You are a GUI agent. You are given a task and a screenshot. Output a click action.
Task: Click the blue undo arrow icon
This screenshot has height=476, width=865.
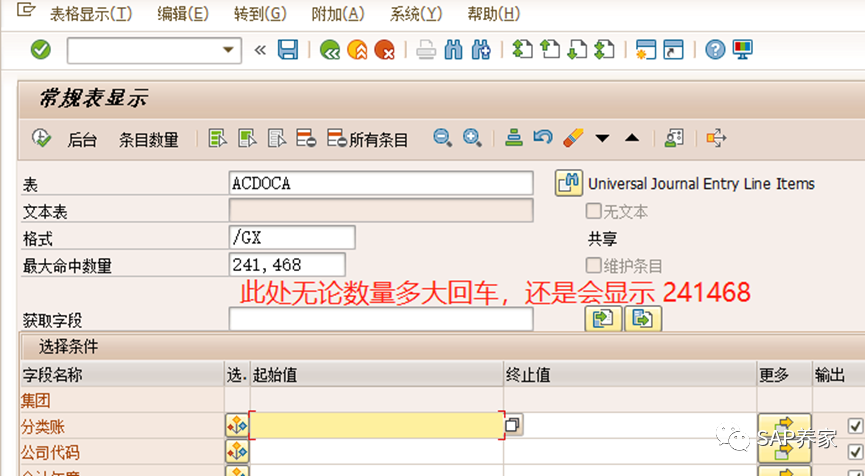(543, 137)
